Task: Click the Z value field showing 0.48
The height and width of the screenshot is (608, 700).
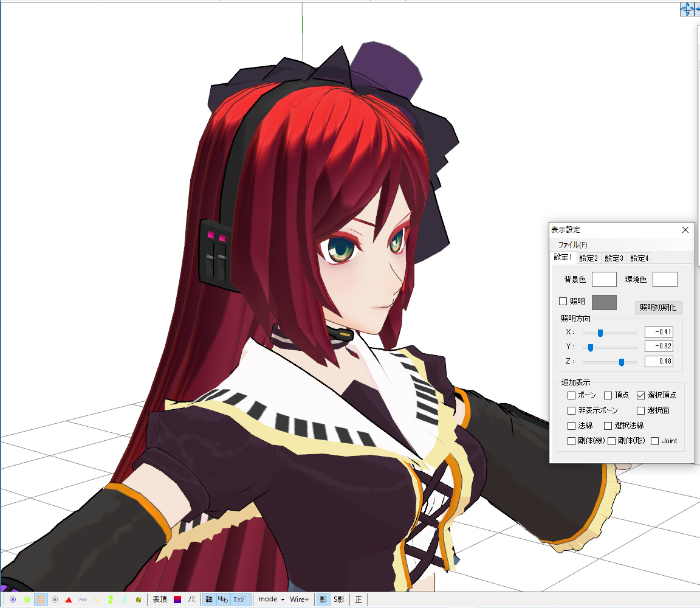Action: (x=659, y=361)
